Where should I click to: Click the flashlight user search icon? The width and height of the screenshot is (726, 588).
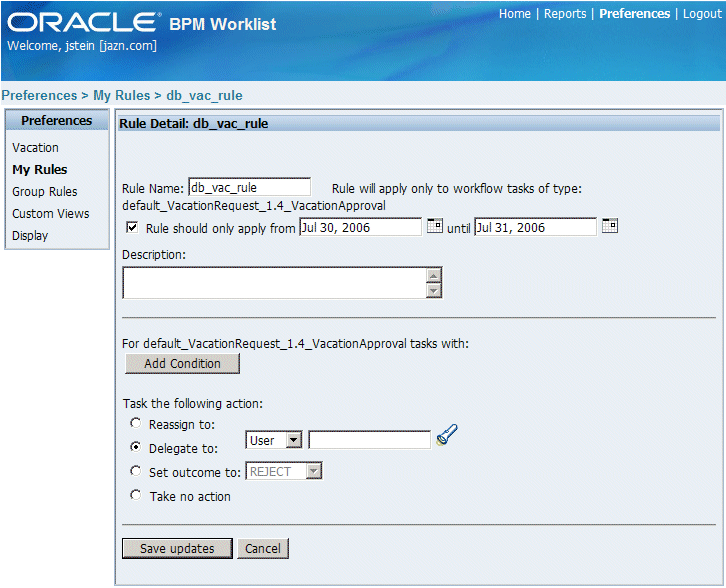tap(447, 435)
